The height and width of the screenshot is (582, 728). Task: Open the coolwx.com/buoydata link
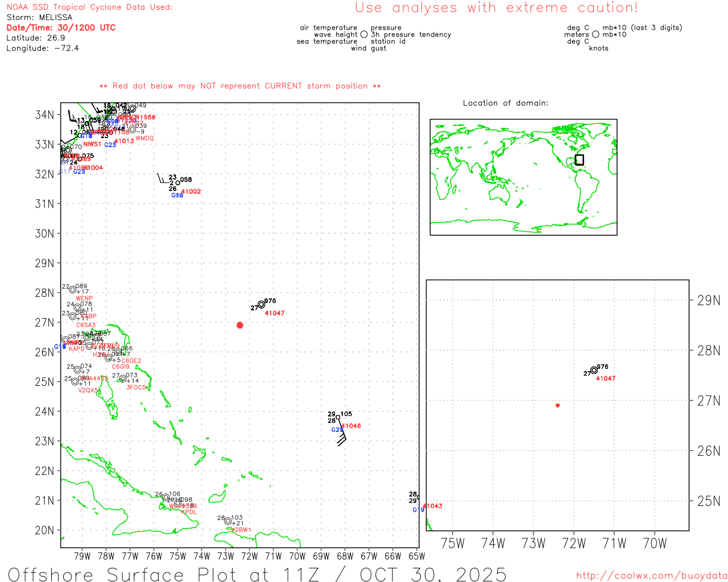click(x=652, y=576)
